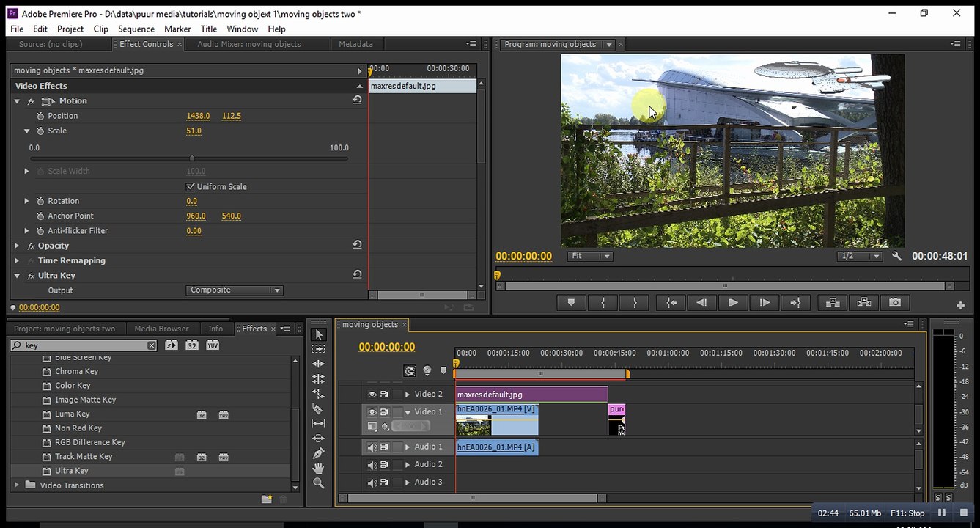The image size is (980, 528).
Task: Select the Track Select tool
Action: pyautogui.click(x=318, y=349)
